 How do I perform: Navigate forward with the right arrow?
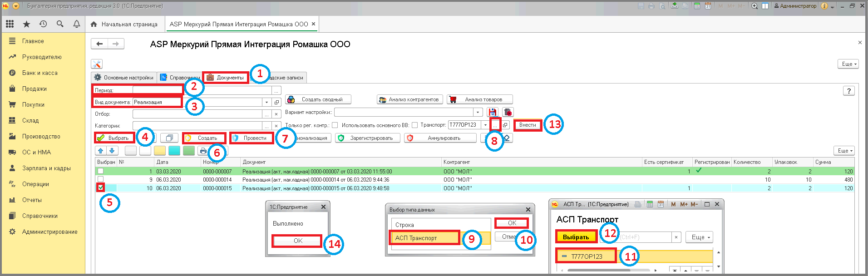click(x=116, y=44)
